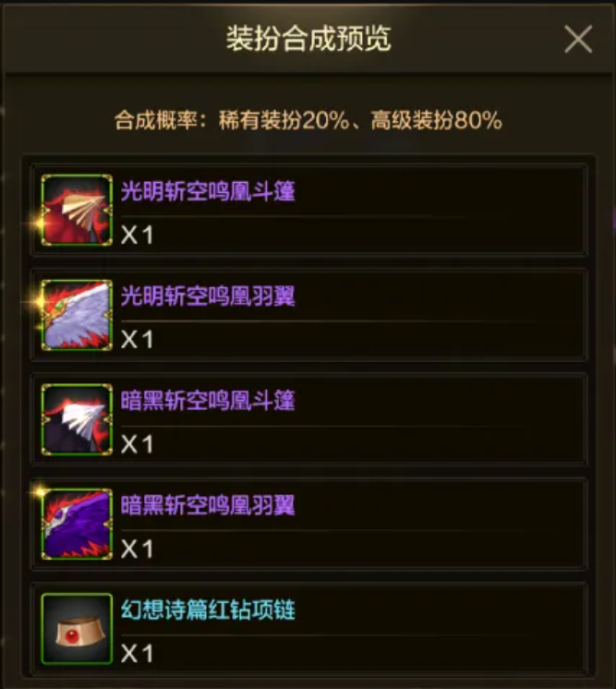Select the 暗黑斩空鸣凰羽翼 item name
Screen dimensions: 616x689
[208, 505]
